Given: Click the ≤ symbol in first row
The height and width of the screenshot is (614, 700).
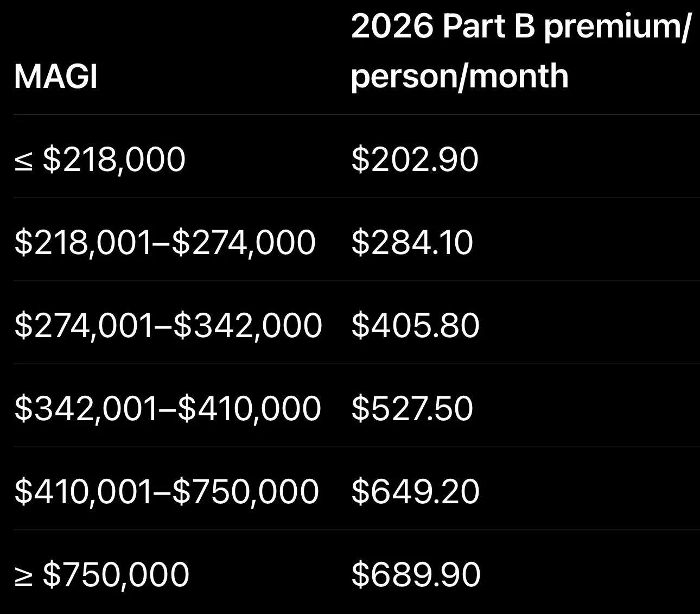Looking at the screenshot, I should [x=23, y=161].
